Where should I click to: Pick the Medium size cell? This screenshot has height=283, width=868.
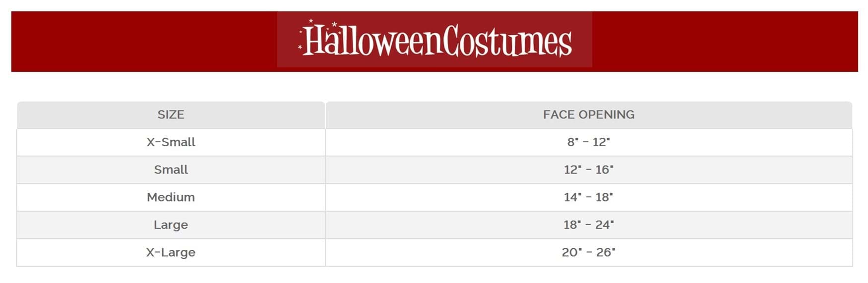[171, 197]
